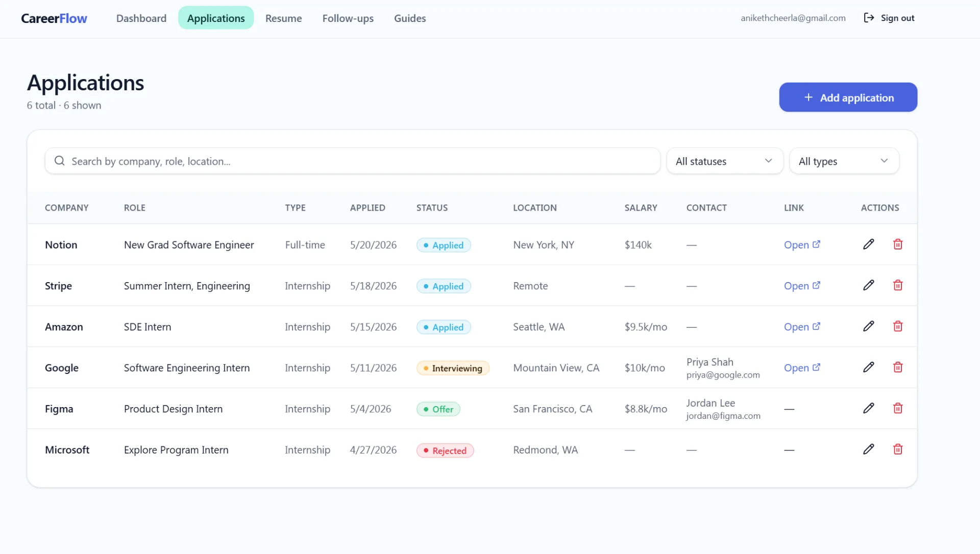The height and width of the screenshot is (554, 980).
Task: Select the Notion company name
Action: click(61, 245)
